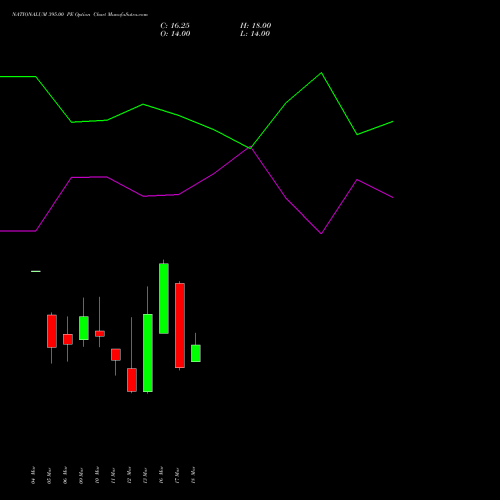
Task: Click the '11 Mar' date label
Action: [x=113, y=475]
